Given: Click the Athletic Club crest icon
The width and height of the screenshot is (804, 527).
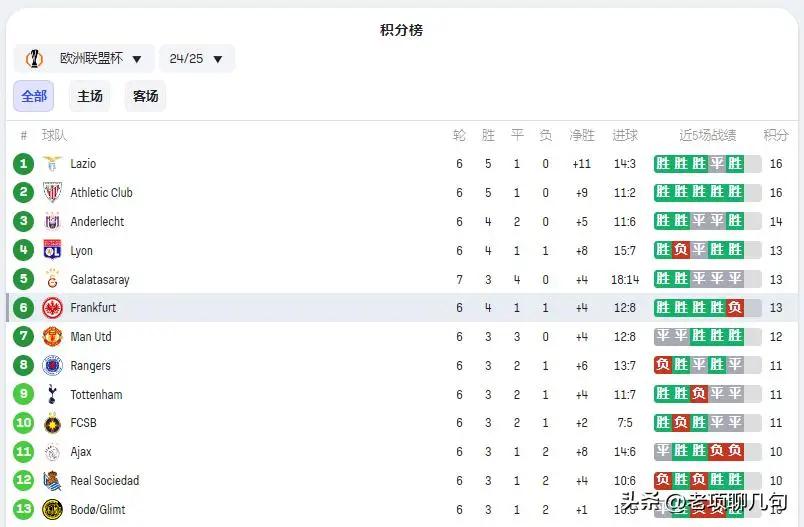Looking at the screenshot, I should pyautogui.click(x=52, y=193).
